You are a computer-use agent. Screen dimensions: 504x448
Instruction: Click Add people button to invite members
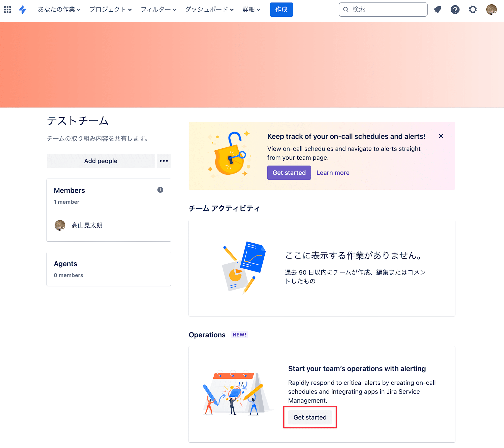pyautogui.click(x=101, y=161)
